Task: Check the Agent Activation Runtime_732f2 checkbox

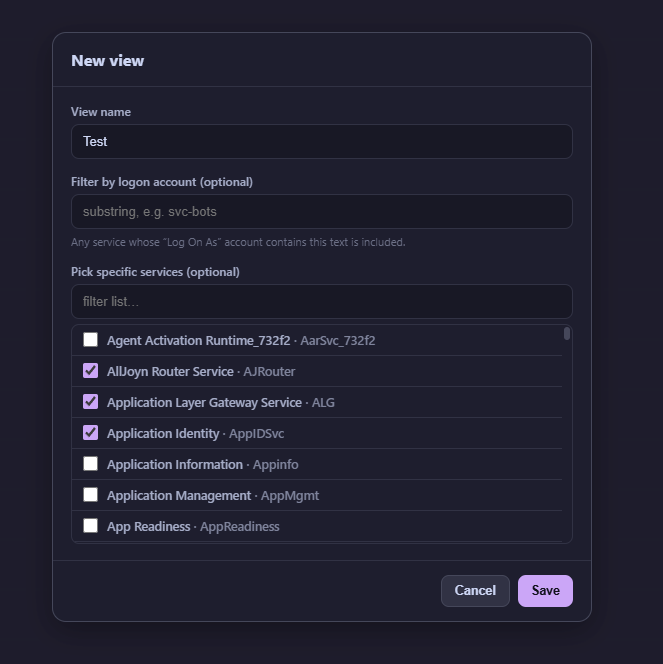Action: coord(90,340)
